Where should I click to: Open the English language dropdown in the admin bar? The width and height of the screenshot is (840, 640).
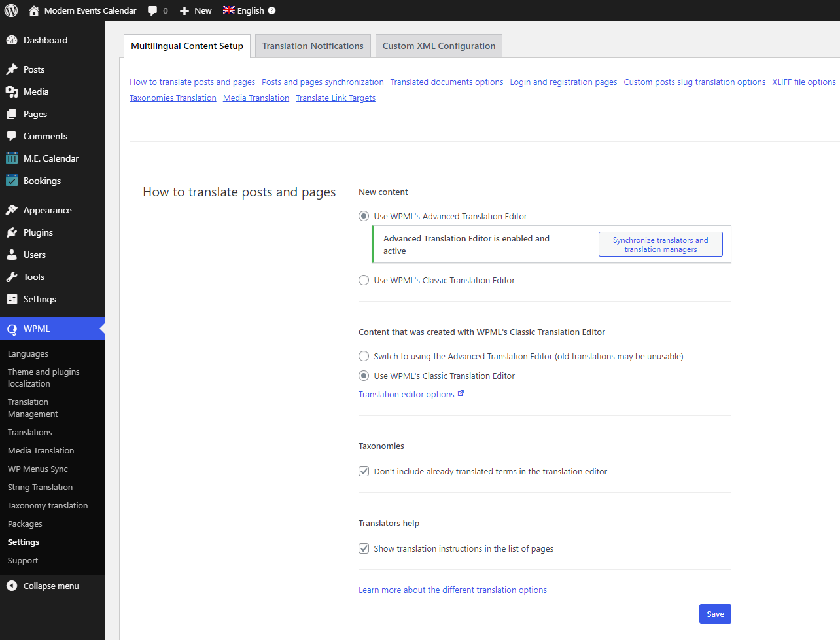point(249,10)
